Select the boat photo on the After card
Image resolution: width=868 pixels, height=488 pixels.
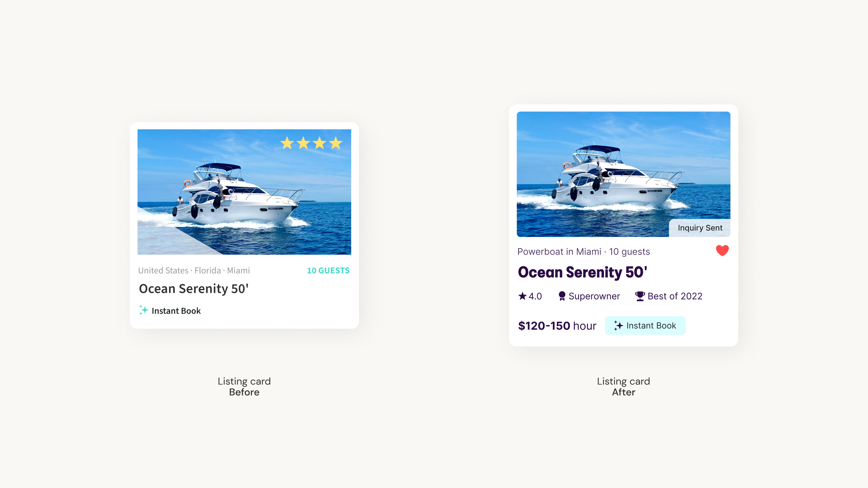click(623, 174)
